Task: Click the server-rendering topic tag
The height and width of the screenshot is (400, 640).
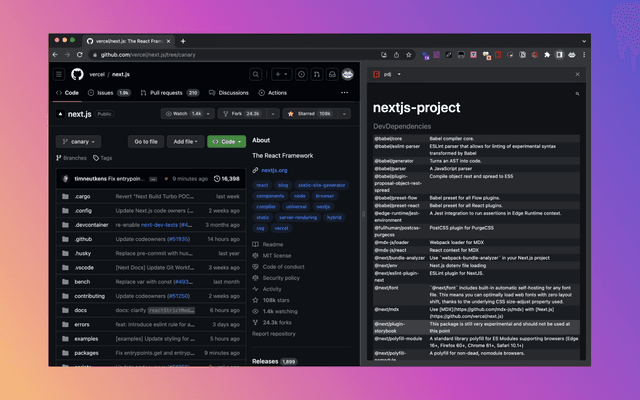Action: point(298,218)
